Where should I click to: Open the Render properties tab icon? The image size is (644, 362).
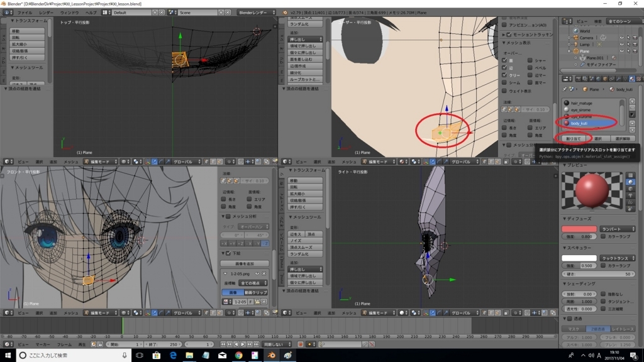[x=579, y=79]
